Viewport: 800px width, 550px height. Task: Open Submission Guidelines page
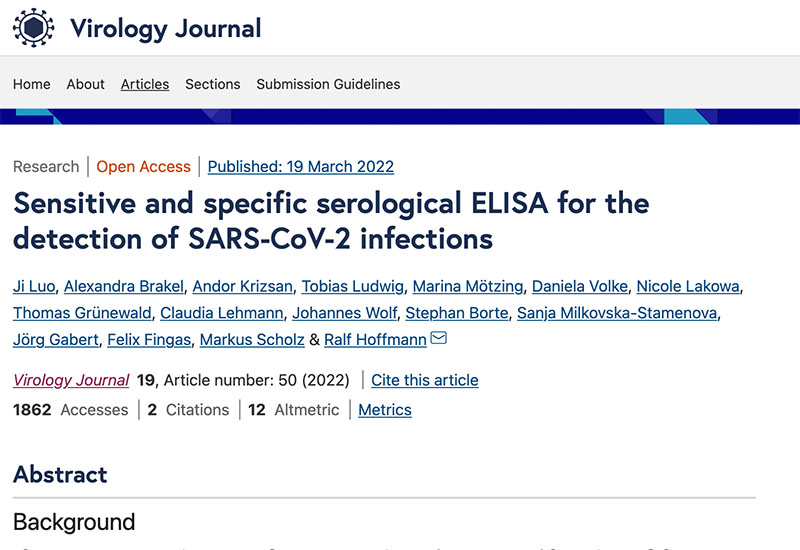point(328,84)
